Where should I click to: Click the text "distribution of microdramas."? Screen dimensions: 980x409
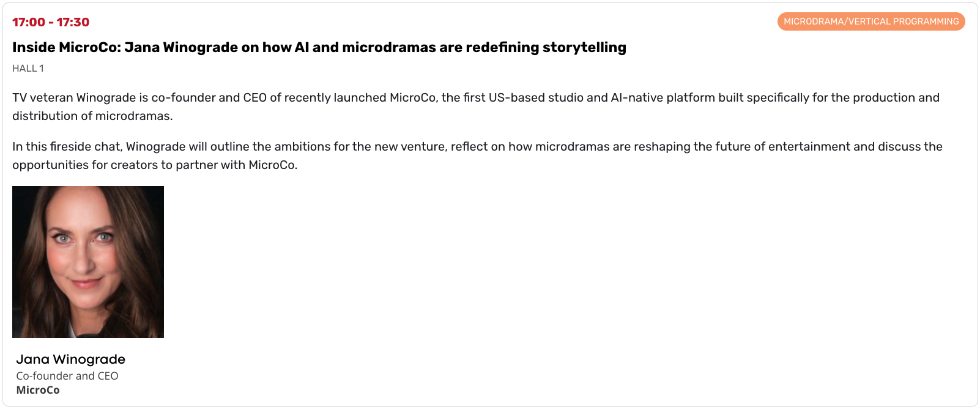click(x=92, y=116)
